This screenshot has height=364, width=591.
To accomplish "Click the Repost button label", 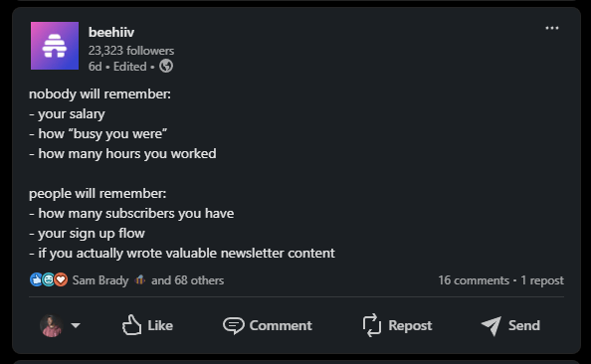I will click(x=410, y=325).
